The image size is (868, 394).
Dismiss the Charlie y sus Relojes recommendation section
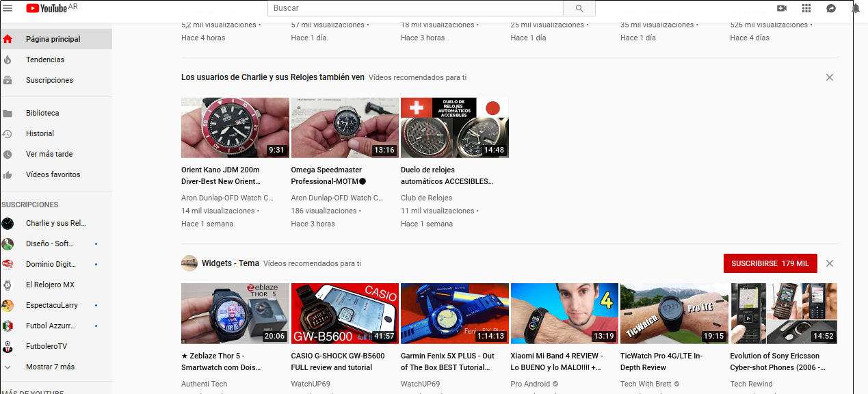click(x=830, y=77)
